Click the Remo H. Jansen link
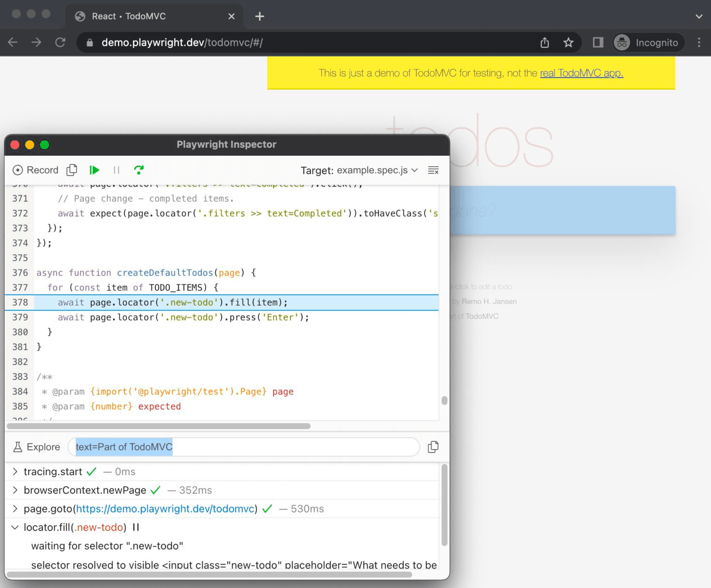 [489, 301]
